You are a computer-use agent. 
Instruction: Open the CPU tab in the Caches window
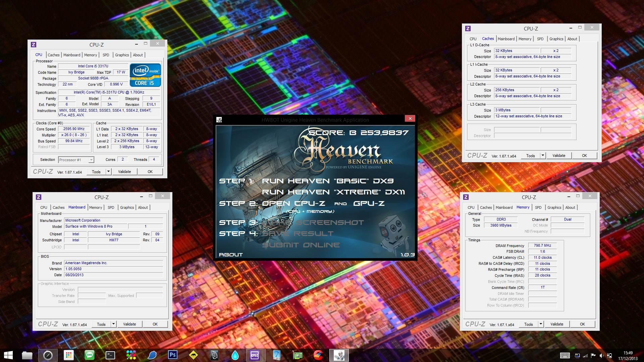[473, 39]
